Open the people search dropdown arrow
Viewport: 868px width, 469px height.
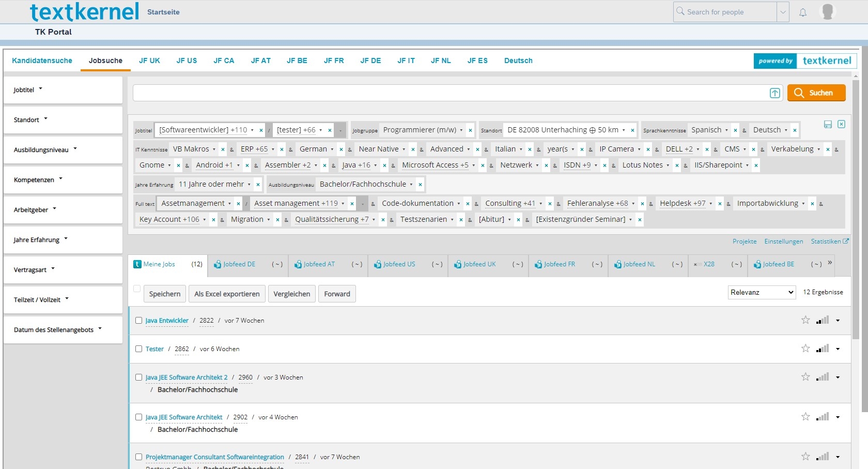tap(783, 12)
